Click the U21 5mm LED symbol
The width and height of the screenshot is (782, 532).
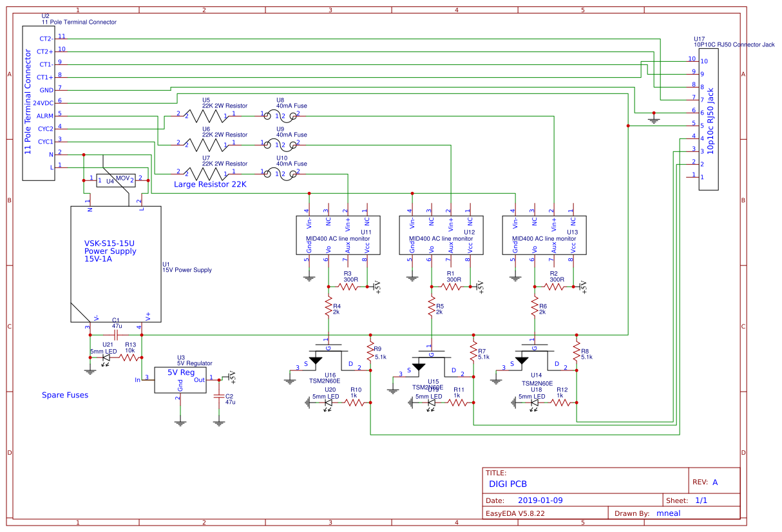click(106, 358)
